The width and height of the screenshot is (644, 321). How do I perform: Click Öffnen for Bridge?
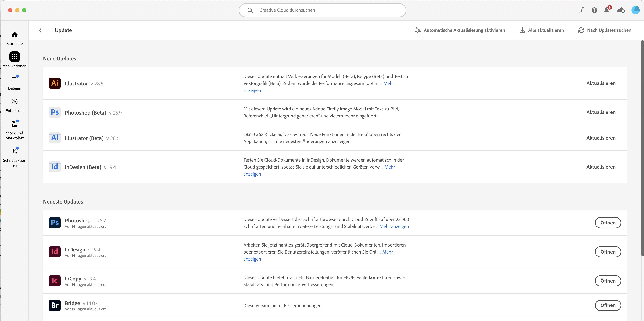point(608,305)
